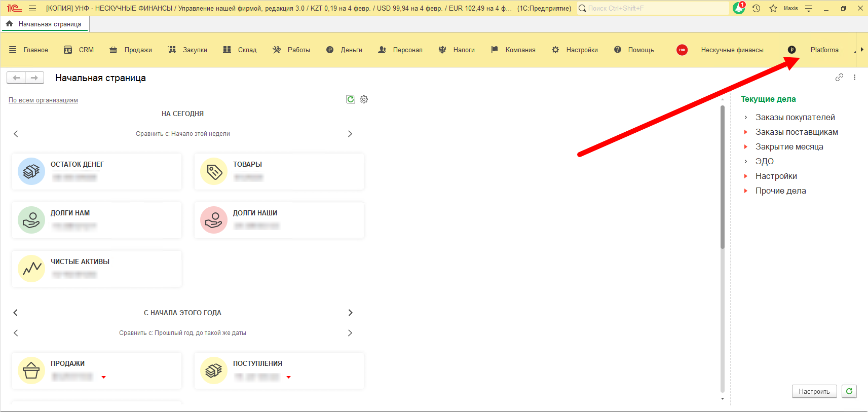Open the main hamburger menu icon

[32, 9]
